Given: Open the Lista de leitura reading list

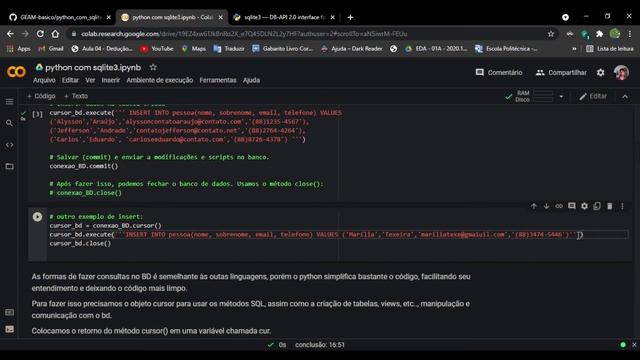Looking at the screenshot, I should click(610, 49).
